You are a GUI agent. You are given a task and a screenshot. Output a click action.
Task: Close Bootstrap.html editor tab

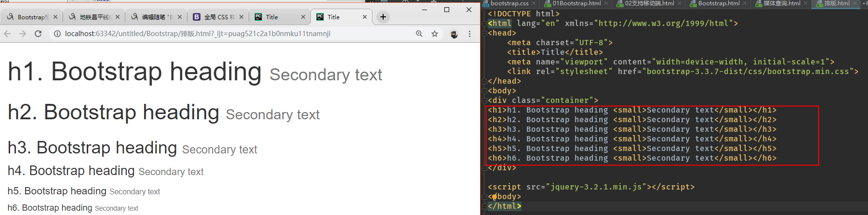pos(745,3)
